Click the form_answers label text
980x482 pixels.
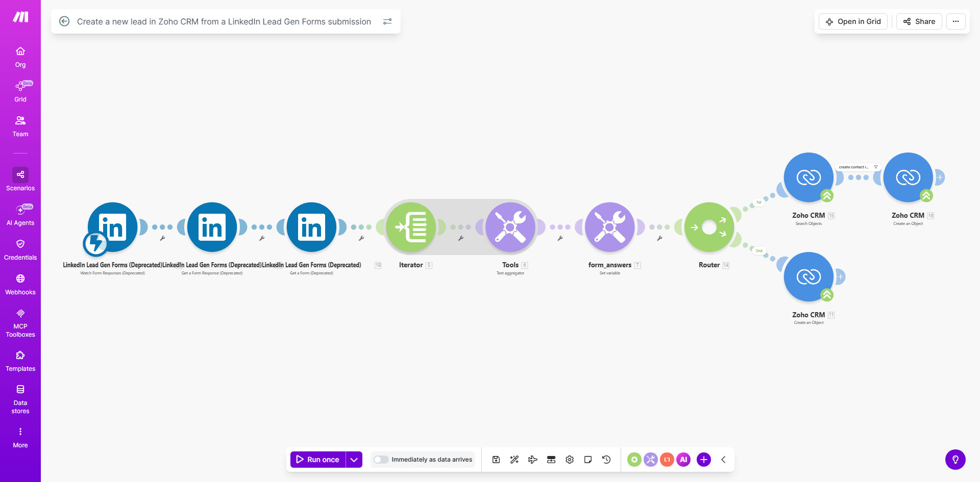609,265
